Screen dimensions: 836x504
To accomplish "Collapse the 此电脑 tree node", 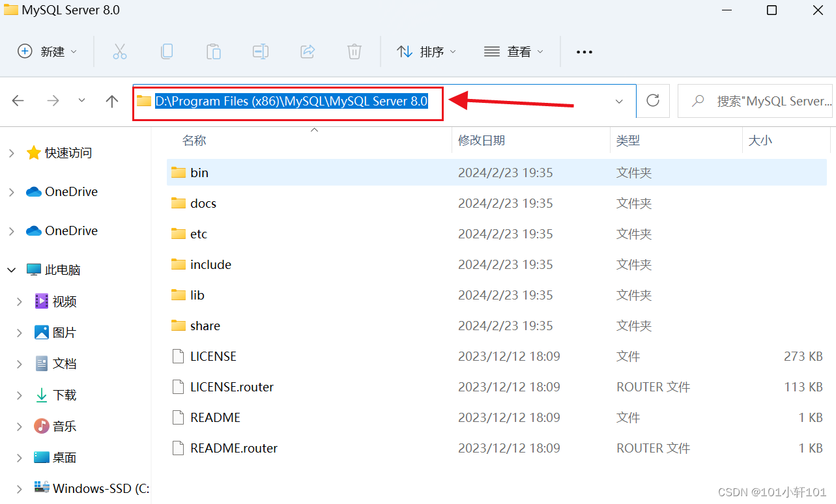I will pyautogui.click(x=12, y=270).
